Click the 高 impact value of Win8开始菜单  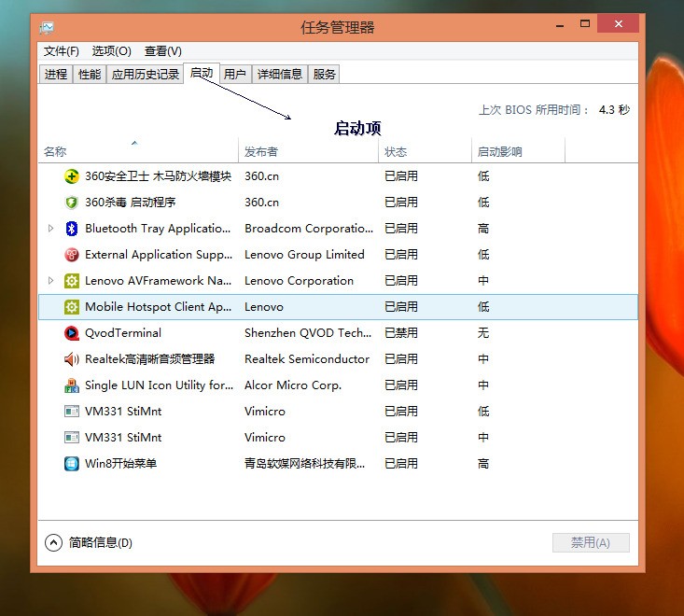pos(482,463)
